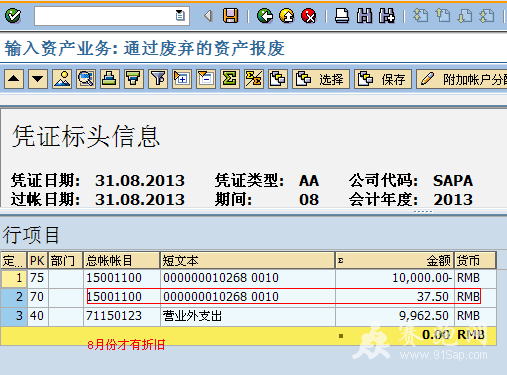Viewport: 507px width, 375px height.
Task: Click posting key 75 cell
Action: pyautogui.click(x=37, y=278)
